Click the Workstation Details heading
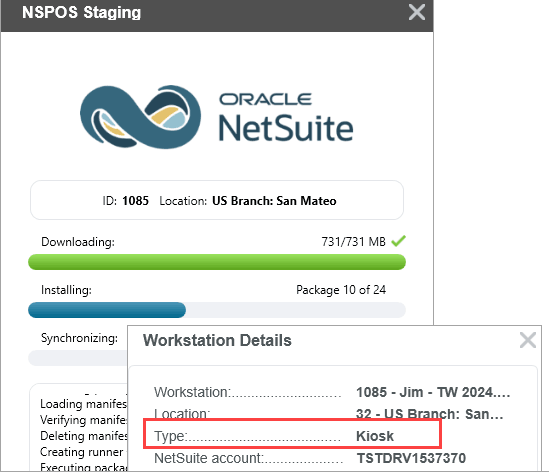 (x=217, y=340)
